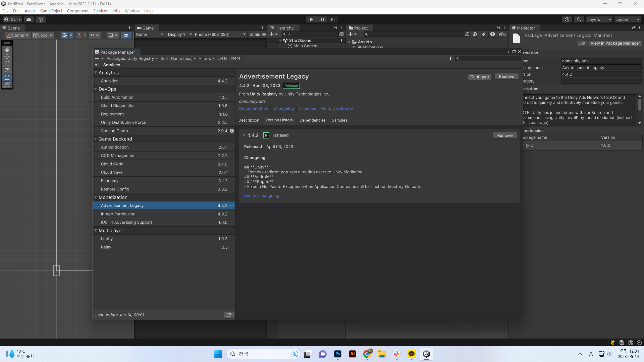Select the Hand (View) tool in Scene
This screenshot has height=362, width=644.
tap(7, 50)
